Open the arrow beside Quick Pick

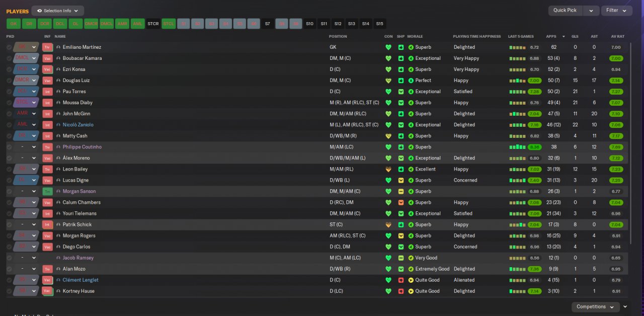[592, 11]
